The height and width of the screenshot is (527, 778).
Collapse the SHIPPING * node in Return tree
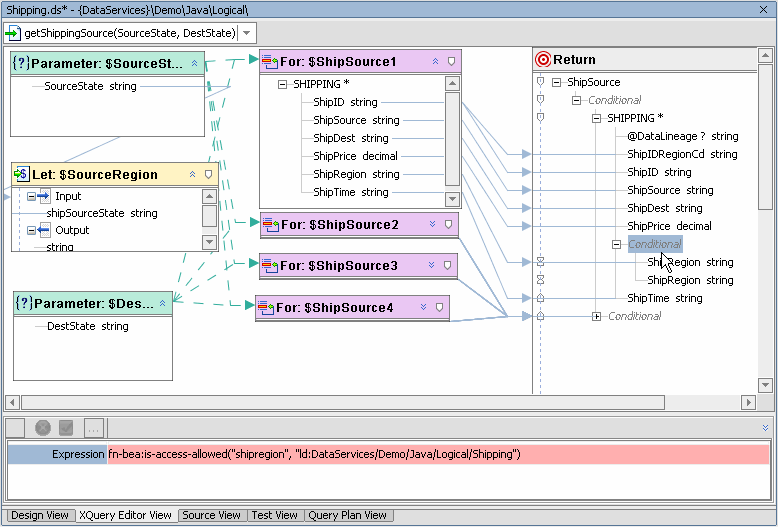point(596,118)
